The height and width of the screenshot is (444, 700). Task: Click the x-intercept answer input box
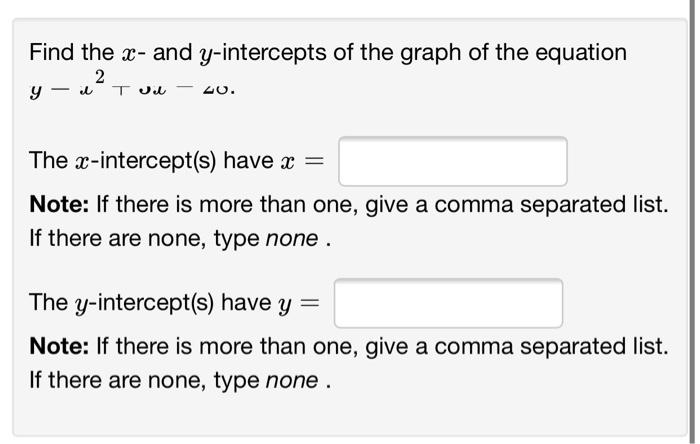click(453, 162)
